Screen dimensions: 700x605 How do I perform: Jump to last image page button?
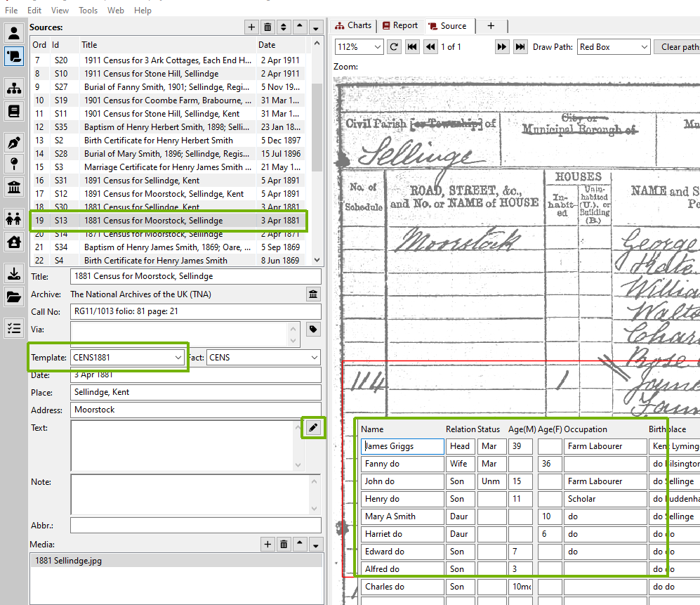pyautogui.click(x=520, y=47)
